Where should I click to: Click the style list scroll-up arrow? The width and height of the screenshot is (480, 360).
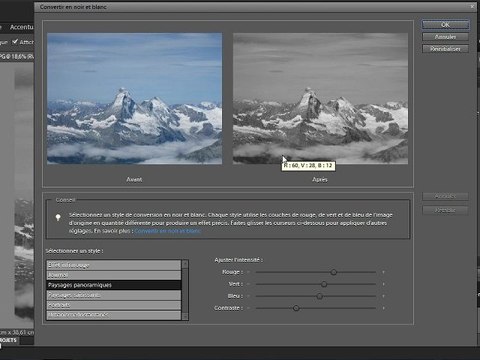(185, 264)
